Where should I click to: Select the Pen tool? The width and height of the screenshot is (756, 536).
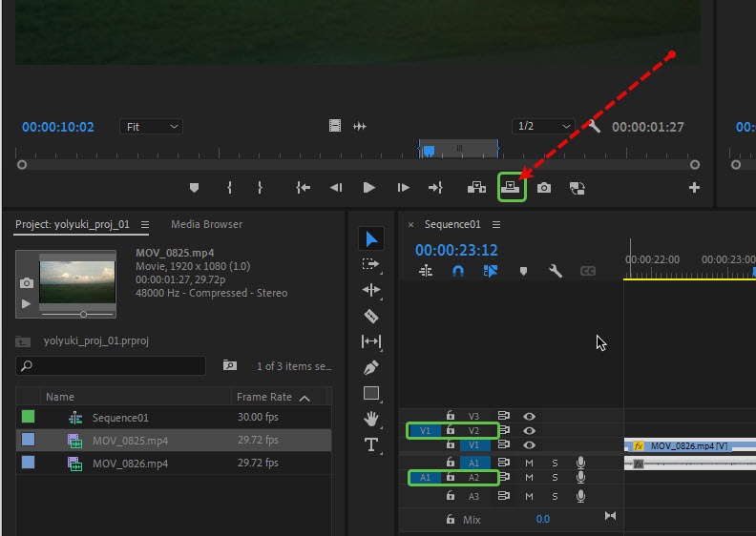[x=371, y=367]
